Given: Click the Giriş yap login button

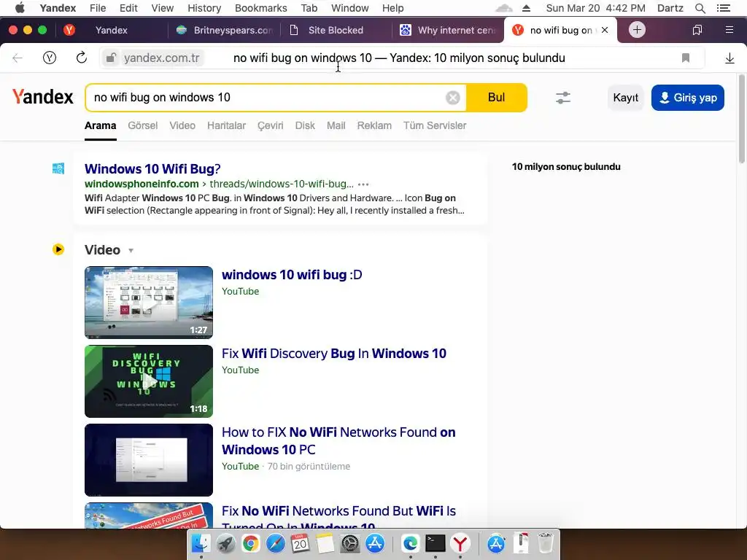Looking at the screenshot, I should pyautogui.click(x=687, y=98).
